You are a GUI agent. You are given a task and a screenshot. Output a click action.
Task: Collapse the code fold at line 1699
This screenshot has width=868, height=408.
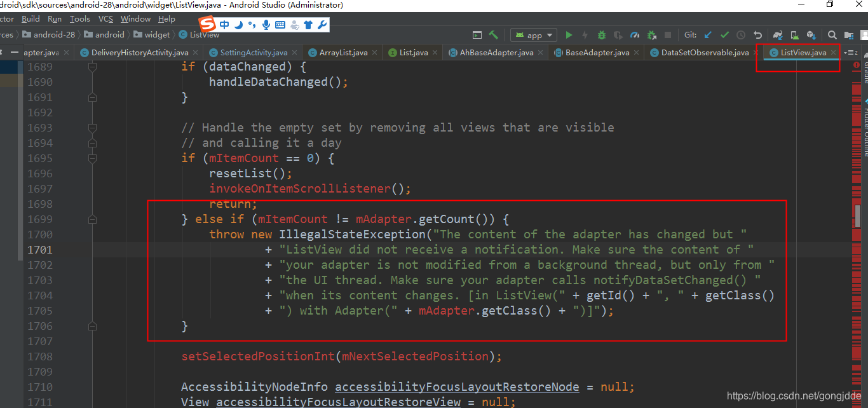click(x=92, y=219)
